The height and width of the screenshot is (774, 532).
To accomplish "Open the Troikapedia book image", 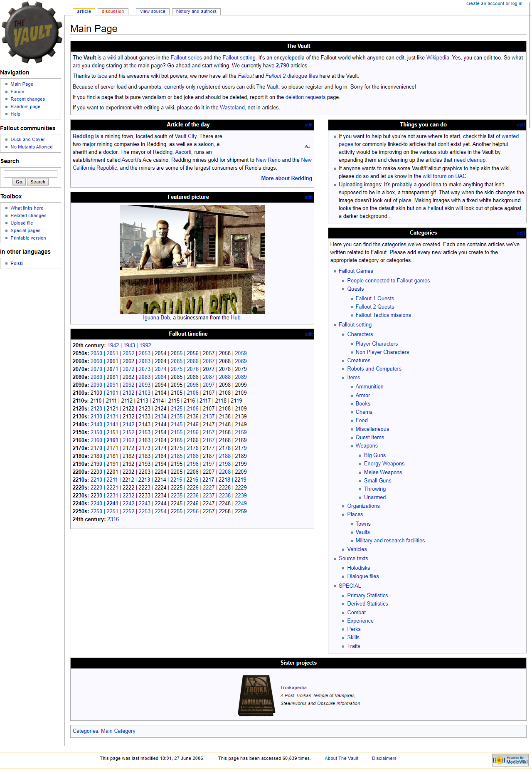I will 257,695.
